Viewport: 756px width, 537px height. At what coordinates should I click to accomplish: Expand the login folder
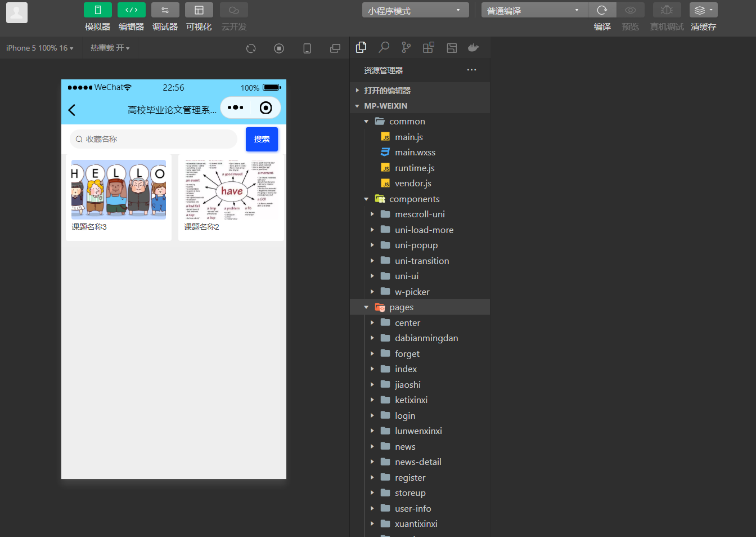[x=420, y=415]
